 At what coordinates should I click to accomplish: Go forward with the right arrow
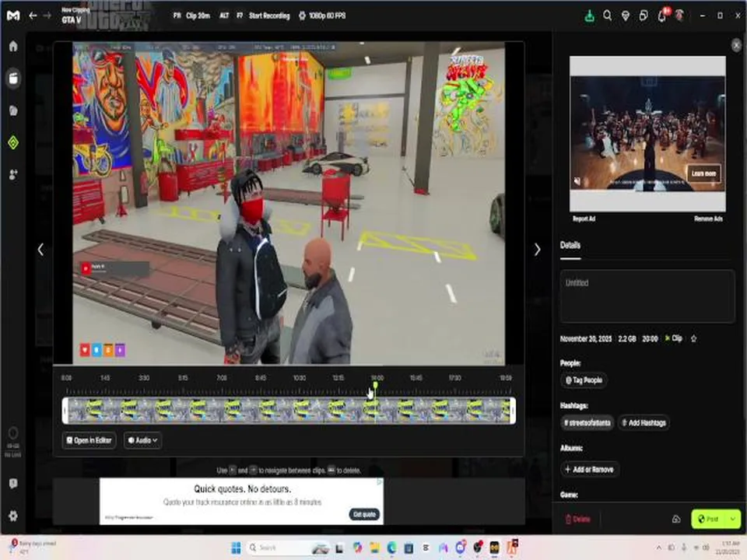point(47,16)
